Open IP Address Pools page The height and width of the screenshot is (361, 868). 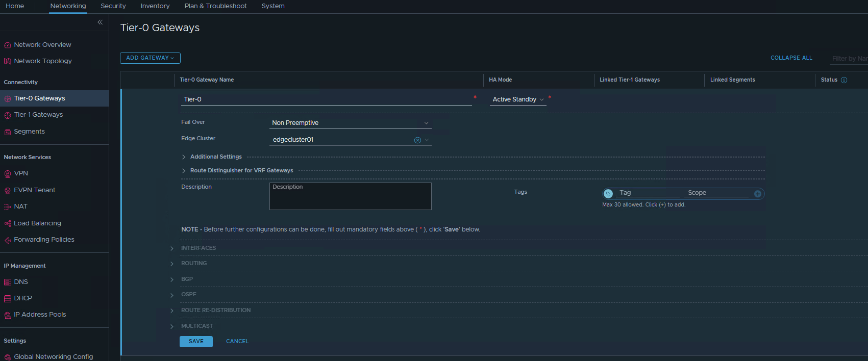coord(40,315)
